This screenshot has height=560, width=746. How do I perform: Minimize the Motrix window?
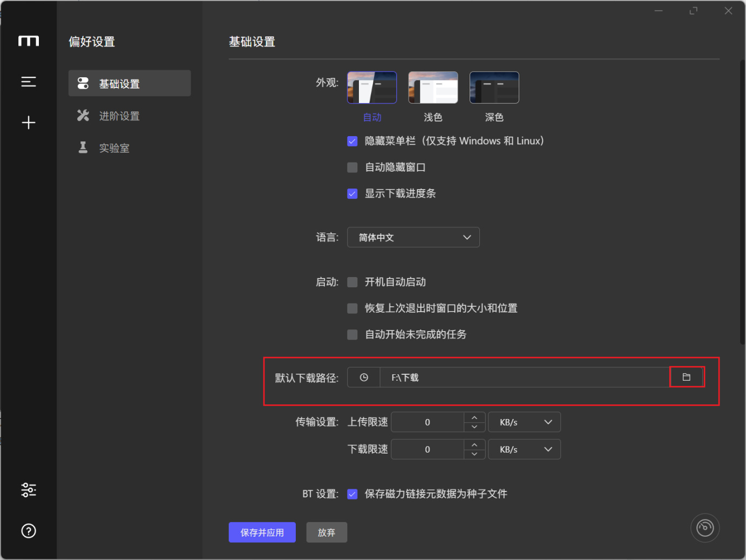(x=659, y=11)
